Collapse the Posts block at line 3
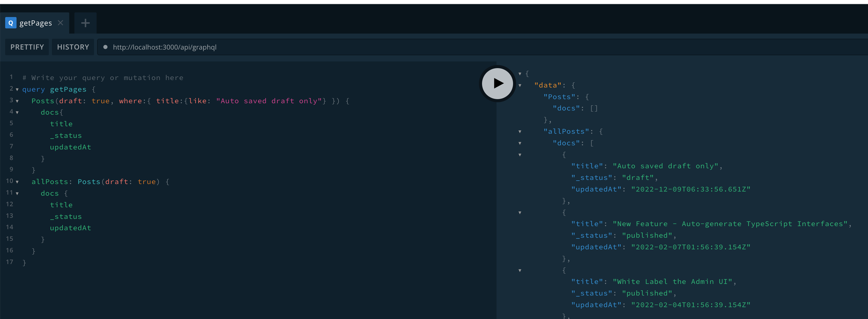Viewport: 868px width, 319px height. 17,101
